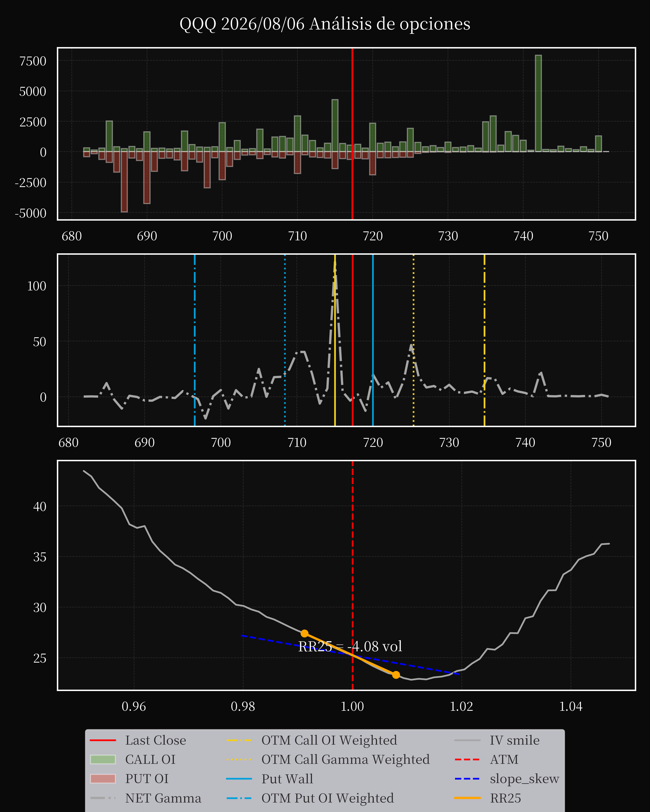Click the 'ATM' legend label
This screenshot has width=650, height=812.
[x=504, y=760]
